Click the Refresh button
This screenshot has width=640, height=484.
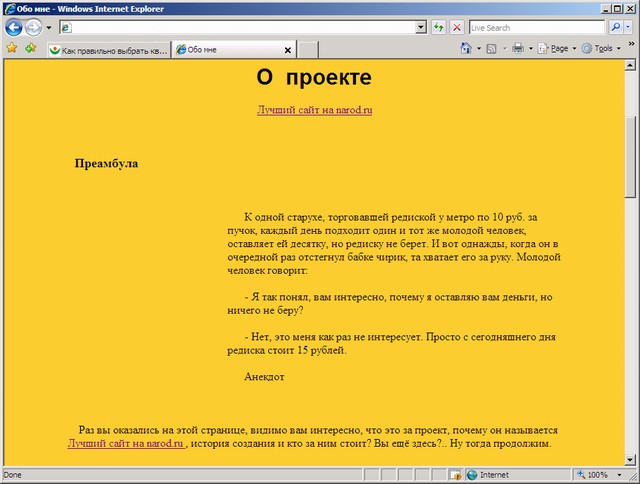click(x=439, y=27)
